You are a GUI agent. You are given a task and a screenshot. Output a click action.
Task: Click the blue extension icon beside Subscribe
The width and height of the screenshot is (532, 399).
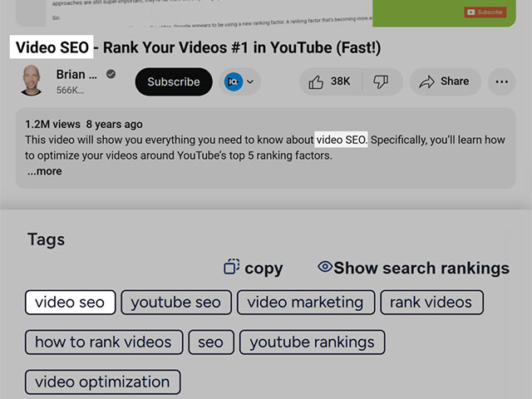[234, 81]
